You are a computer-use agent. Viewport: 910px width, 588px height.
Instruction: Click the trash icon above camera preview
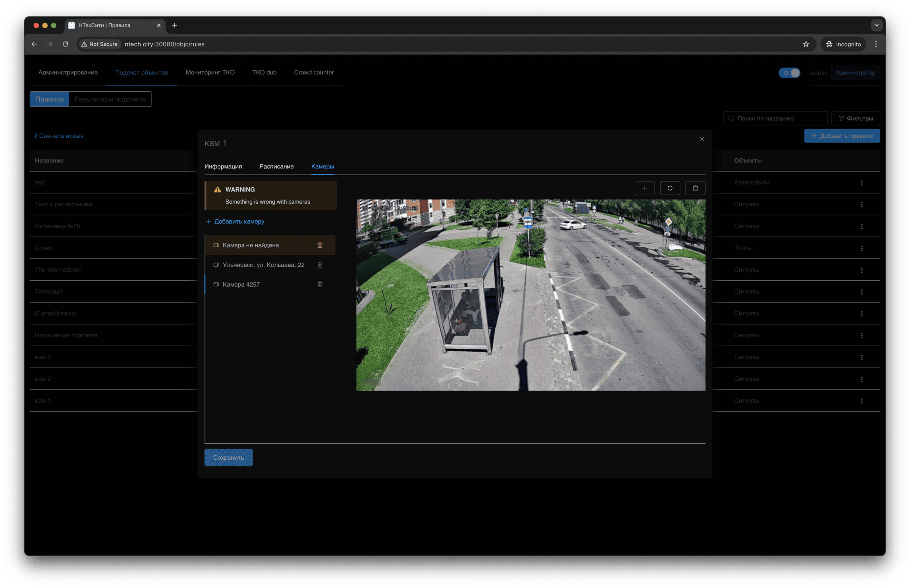[695, 188]
